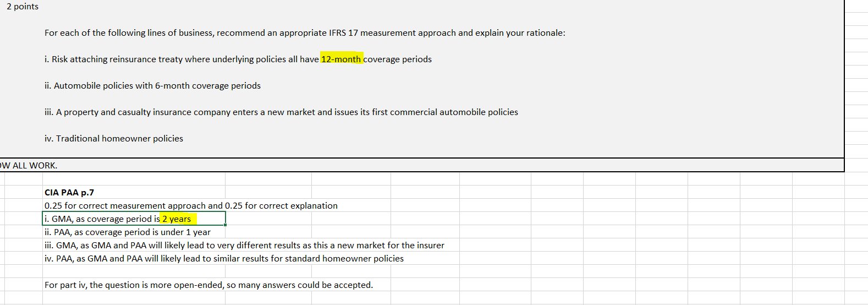Click the "OW ALL WORK." instruction row

click(x=421, y=165)
